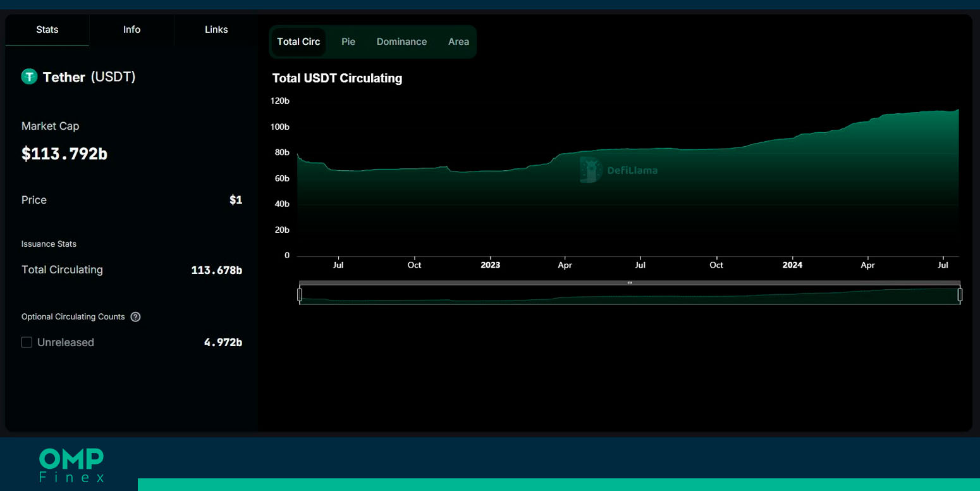The height and width of the screenshot is (491, 980).
Task: Click the OMP Finex logo
Action: pos(71,466)
